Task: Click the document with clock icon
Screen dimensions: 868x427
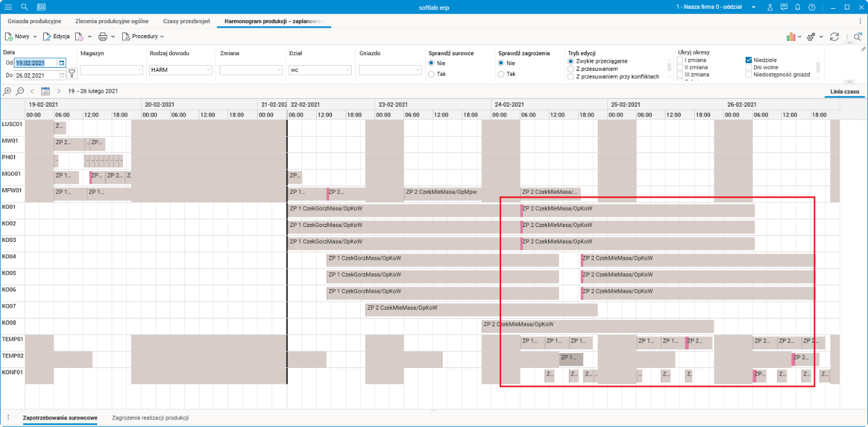Action: tap(80, 36)
